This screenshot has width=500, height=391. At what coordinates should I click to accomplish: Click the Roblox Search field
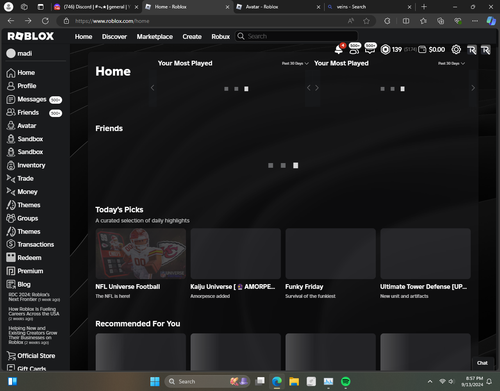[296, 36]
